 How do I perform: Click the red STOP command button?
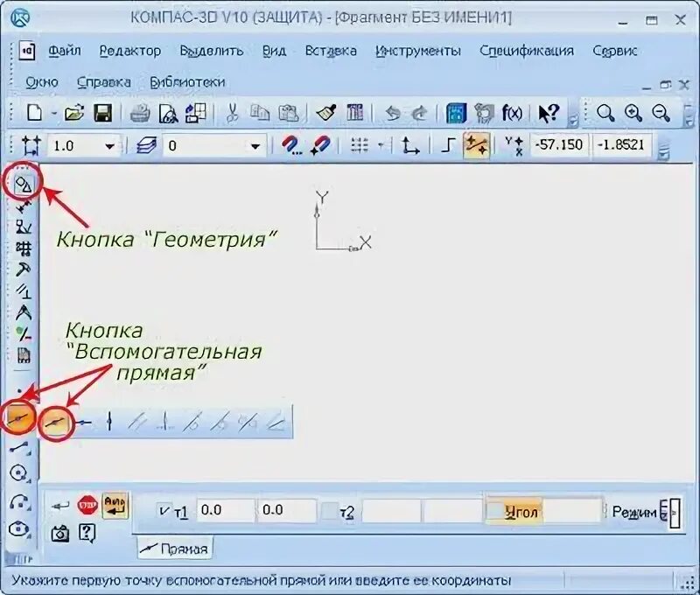[87, 505]
